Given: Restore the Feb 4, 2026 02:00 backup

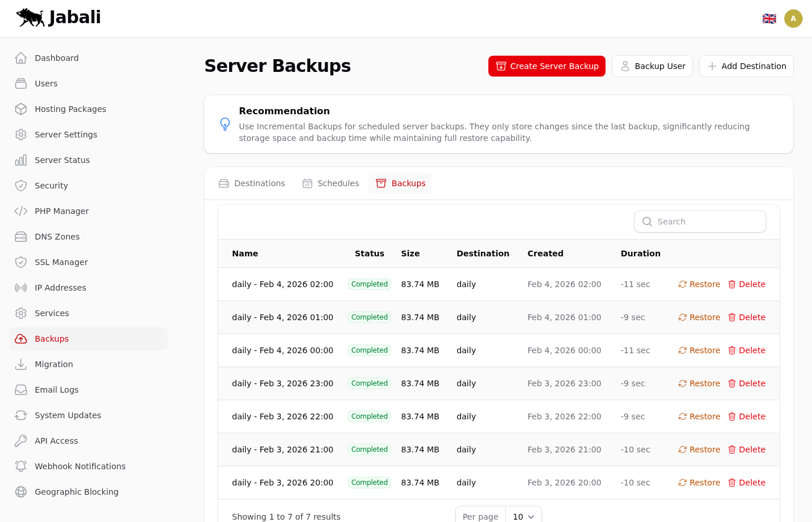Looking at the screenshot, I should coord(699,284).
